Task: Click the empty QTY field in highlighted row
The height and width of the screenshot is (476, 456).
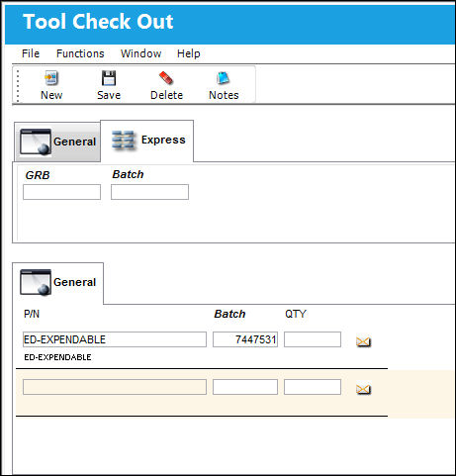Action: tap(313, 387)
